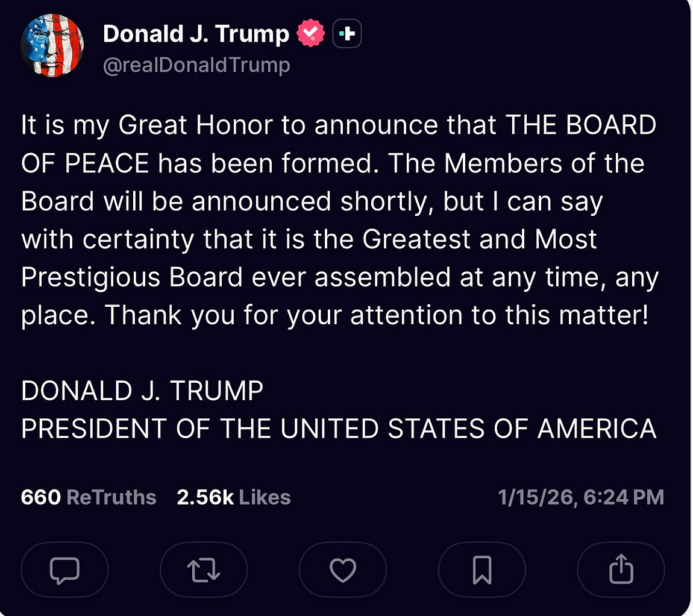Screen dimensions: 693x616
Task: Click the plus badge beside the name
Action: [347, 34]
